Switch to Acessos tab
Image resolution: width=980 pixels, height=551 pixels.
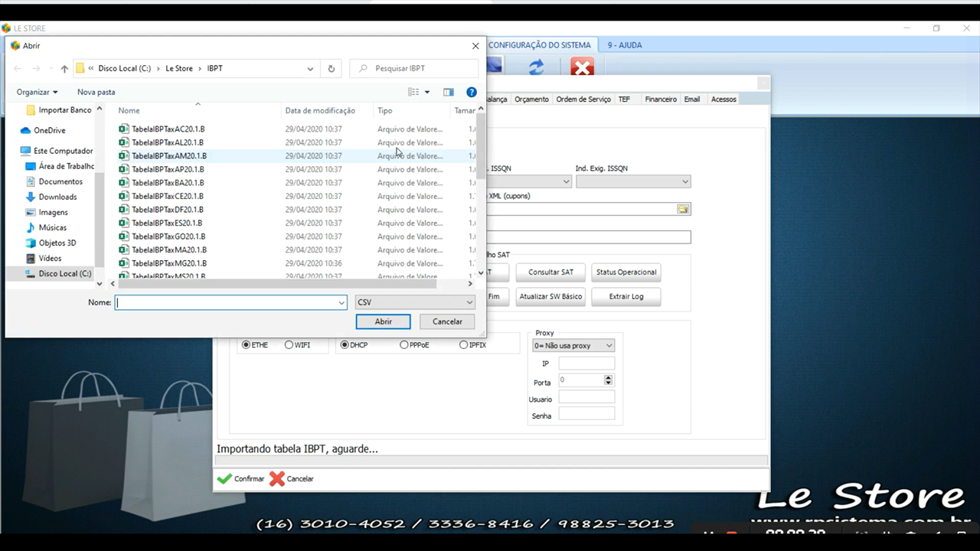(x=724, y=99)
